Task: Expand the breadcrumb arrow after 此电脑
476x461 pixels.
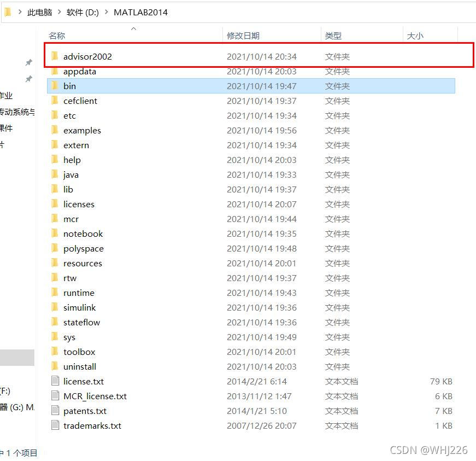Action: pyautogui.click(x=58, y=11)
